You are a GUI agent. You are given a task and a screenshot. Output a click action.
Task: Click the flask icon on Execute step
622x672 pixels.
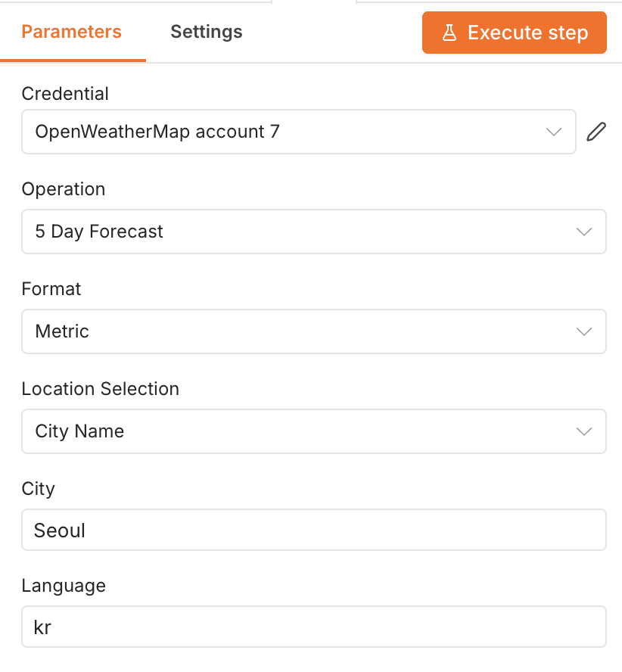(x=449, y=33)
